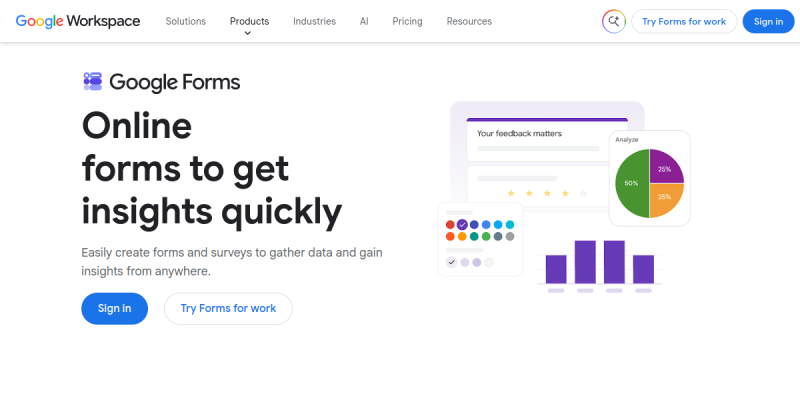Click Try Forms for work below headline
This screenshot has height=400, width=800.
point(228,308)
